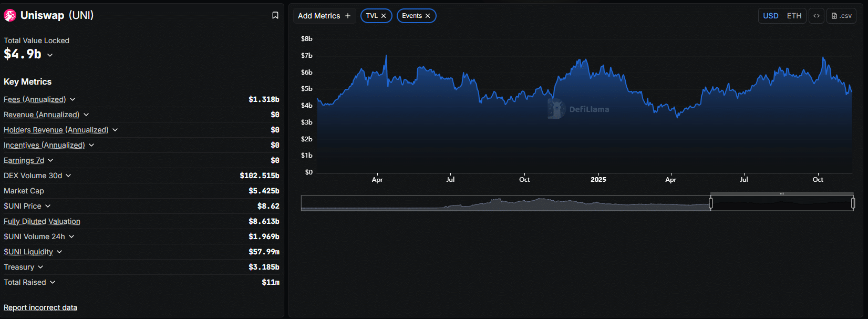The image size is (868, 319).
Task: Expand Total Value Locked breakdown chevron
Action: [50, 55]
